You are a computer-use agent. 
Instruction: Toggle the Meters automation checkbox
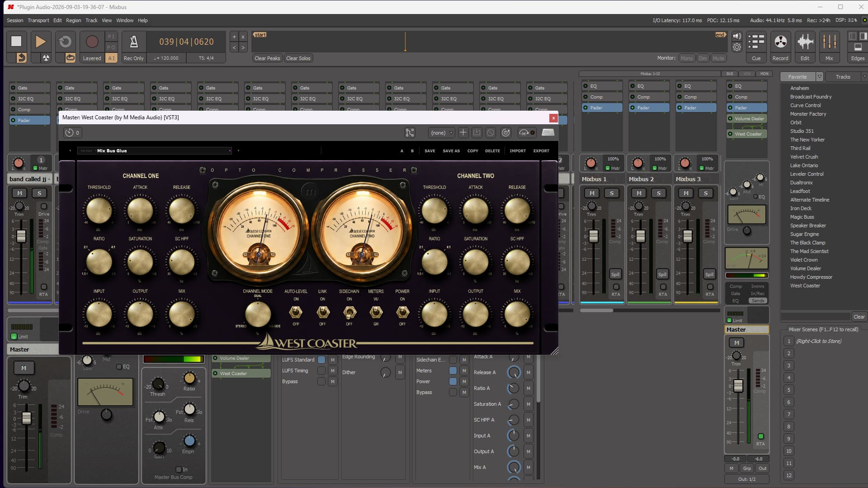coord(453,371)
